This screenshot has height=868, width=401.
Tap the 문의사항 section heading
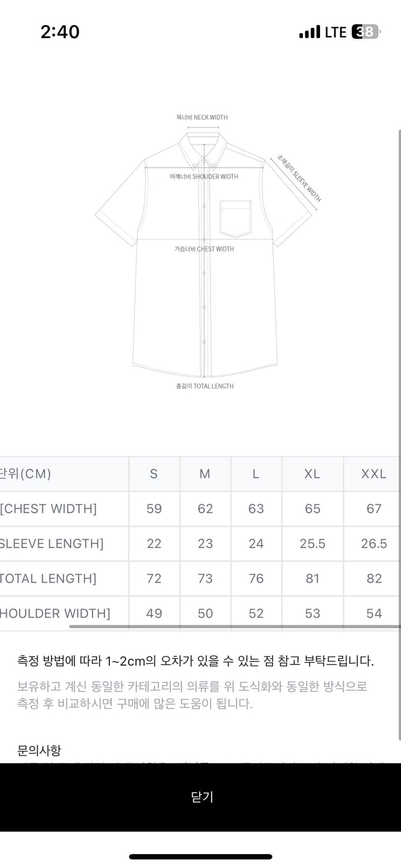[39, 751]
